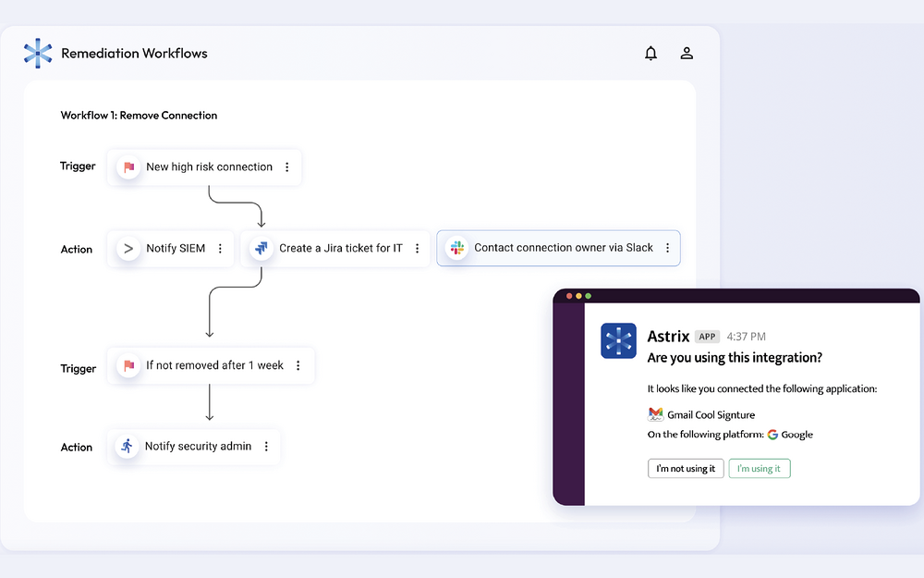Click the red flag icon on New high risk connection
Image resolution: width=924 pixels, height=578 pixels.
(128, 166)
